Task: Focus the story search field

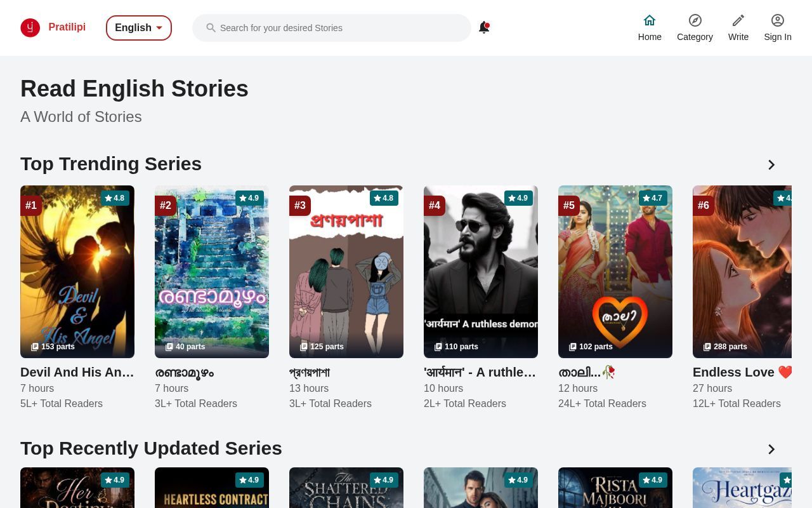Action: (332, 28)
